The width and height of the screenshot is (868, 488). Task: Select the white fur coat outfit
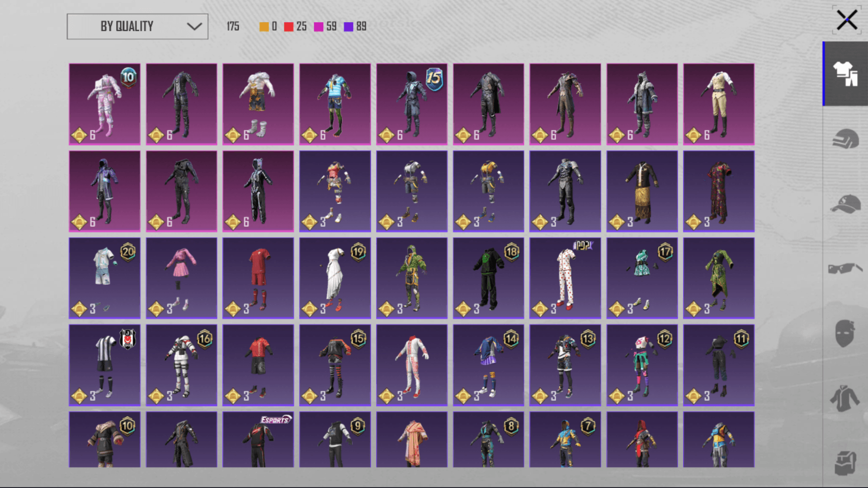pos(258,104)
